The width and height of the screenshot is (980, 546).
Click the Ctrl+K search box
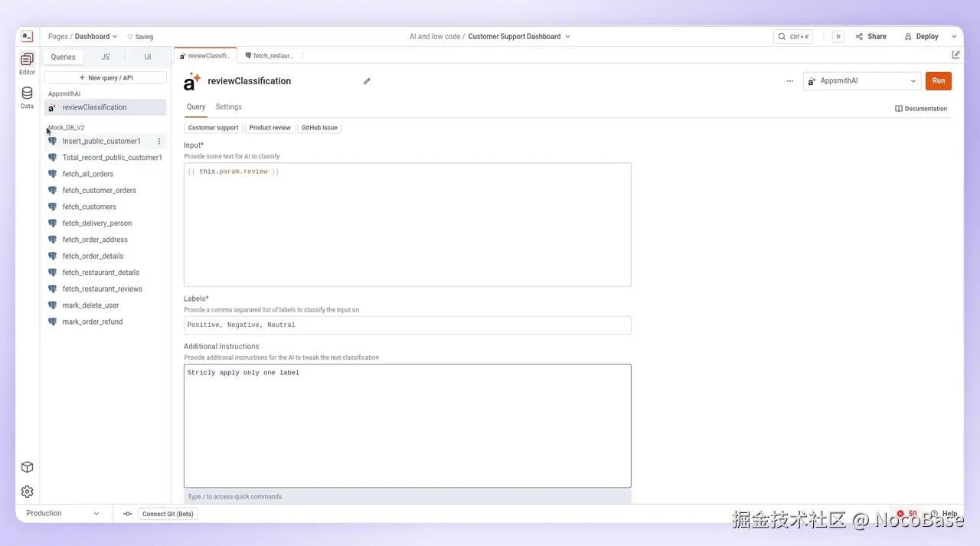(x=793, y=36)
